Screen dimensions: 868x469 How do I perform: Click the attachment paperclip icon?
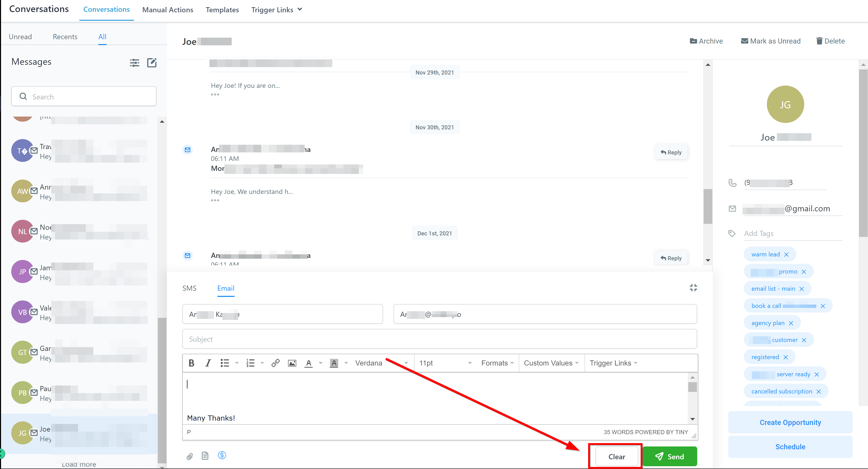pos(190,456)
